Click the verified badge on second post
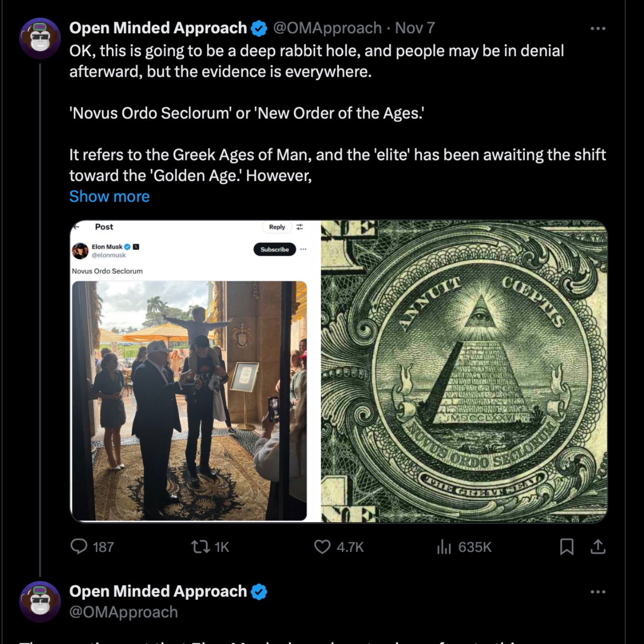The width and height of the screenshot is (644, 644). (x=259, y=592)
